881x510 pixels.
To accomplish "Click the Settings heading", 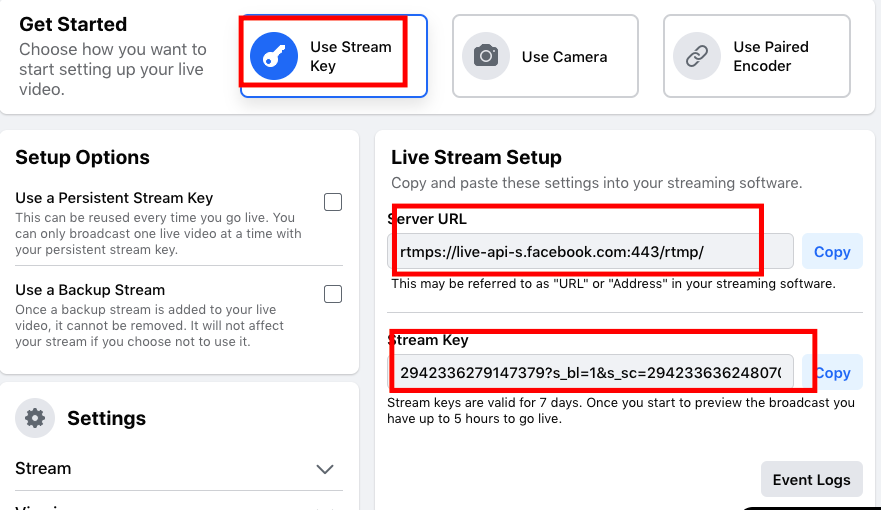I will (x=106, y=418).
